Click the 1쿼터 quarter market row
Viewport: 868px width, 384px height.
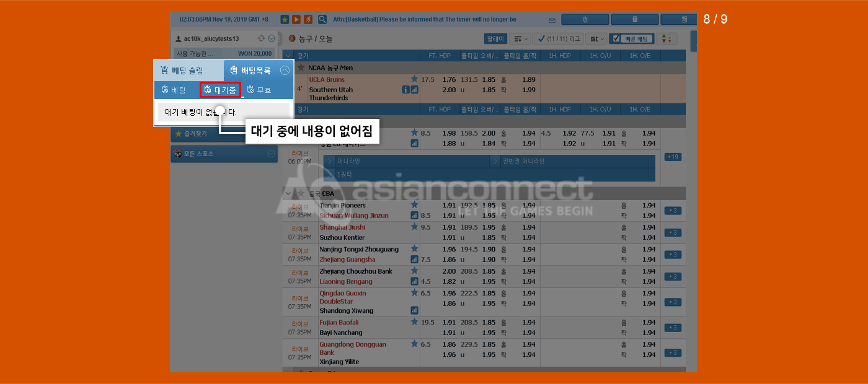pos(489,175)
